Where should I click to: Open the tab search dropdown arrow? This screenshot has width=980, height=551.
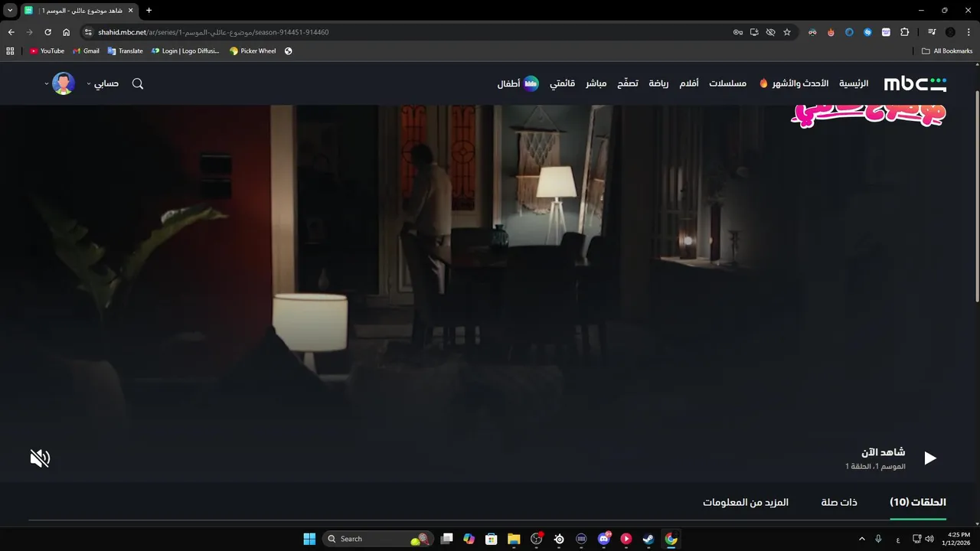click(10, 10)
